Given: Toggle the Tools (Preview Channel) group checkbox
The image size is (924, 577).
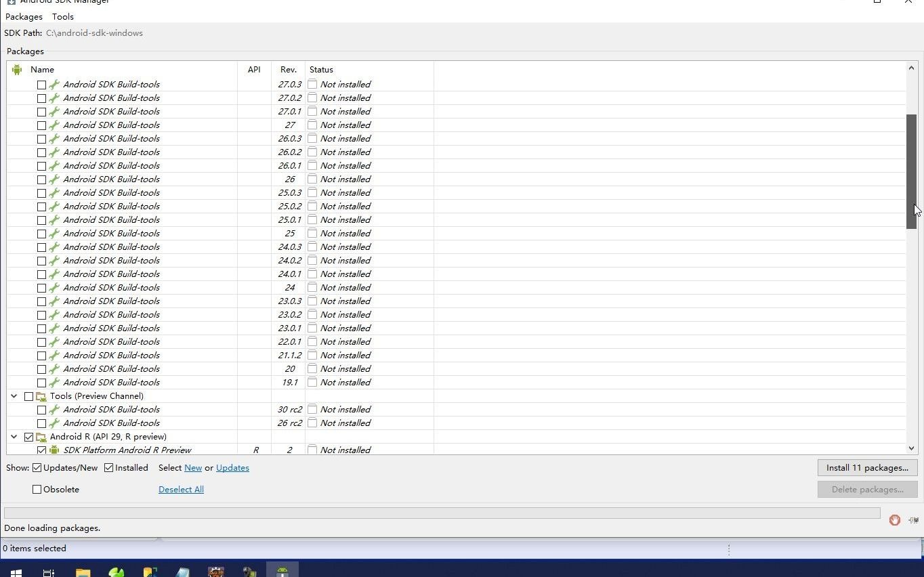Looking at the screenshot, I should click(x=28, y=396).
